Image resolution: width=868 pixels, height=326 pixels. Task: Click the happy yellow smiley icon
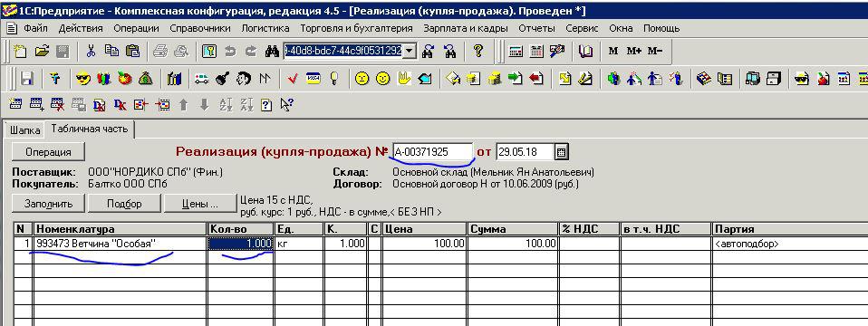coord(382,79)
